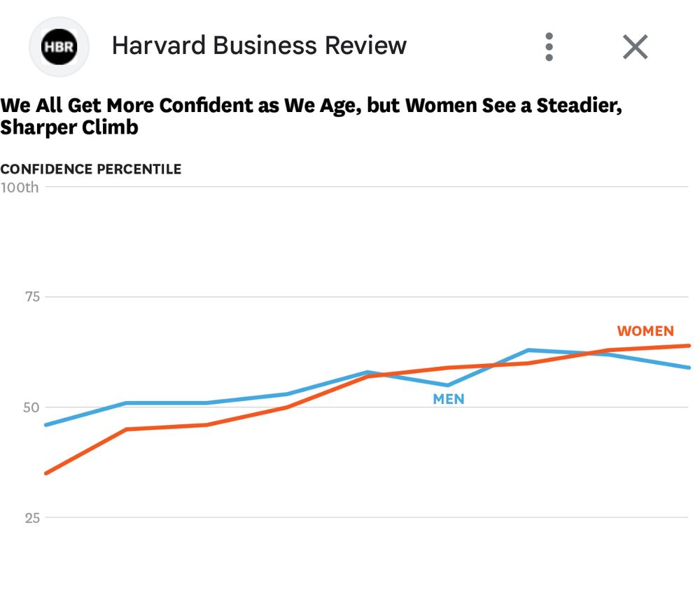Click the 50 axis label
Screen dimensions: 700x595
31,407
